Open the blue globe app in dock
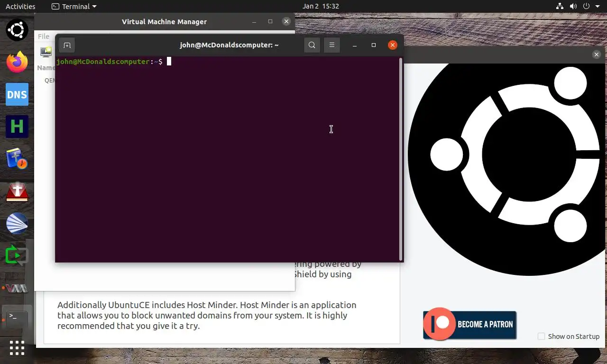Screen dimensions: 607x364 click(17, 223)
